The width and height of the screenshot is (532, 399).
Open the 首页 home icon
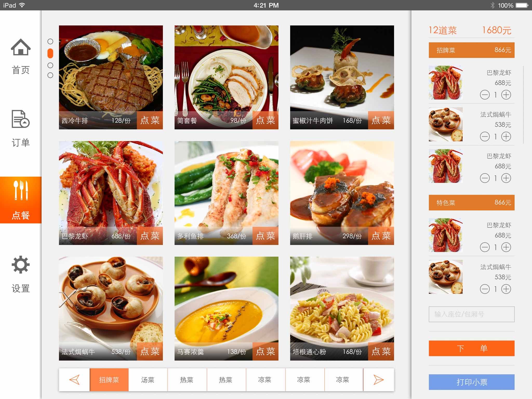tap(21, 47)
